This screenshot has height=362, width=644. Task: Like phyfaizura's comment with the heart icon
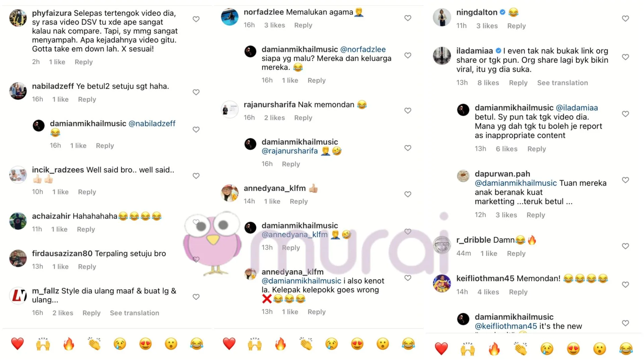(x=196, y=19)
